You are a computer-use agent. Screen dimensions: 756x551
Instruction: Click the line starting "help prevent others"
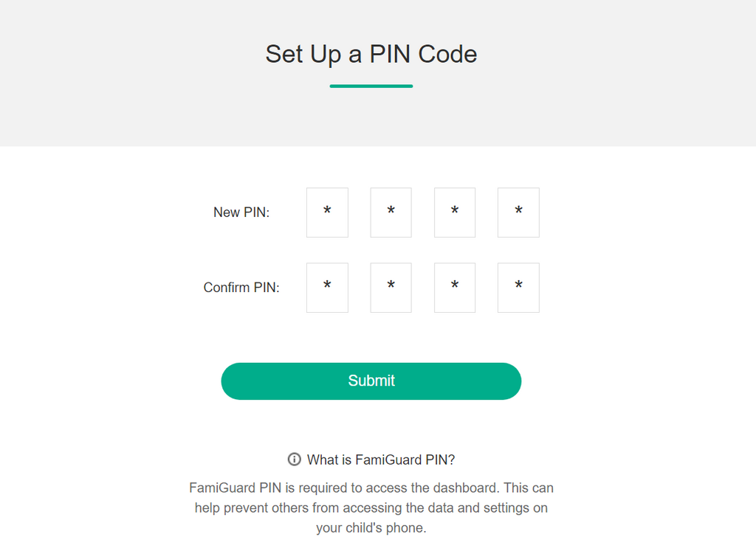tap(371, 508)
